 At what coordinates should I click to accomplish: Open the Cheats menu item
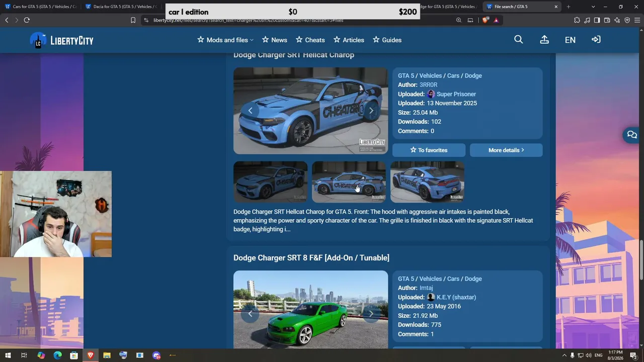310,40
